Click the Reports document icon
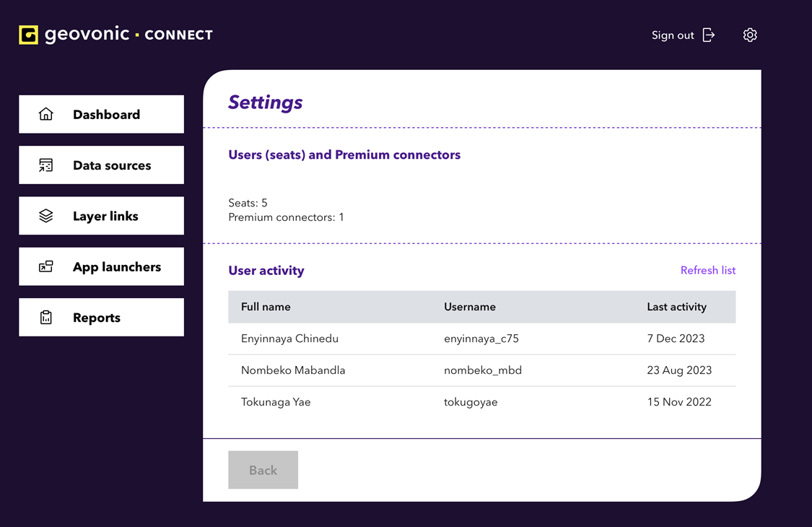The width and height of the screenshot is (812, 527). (46, 316)
